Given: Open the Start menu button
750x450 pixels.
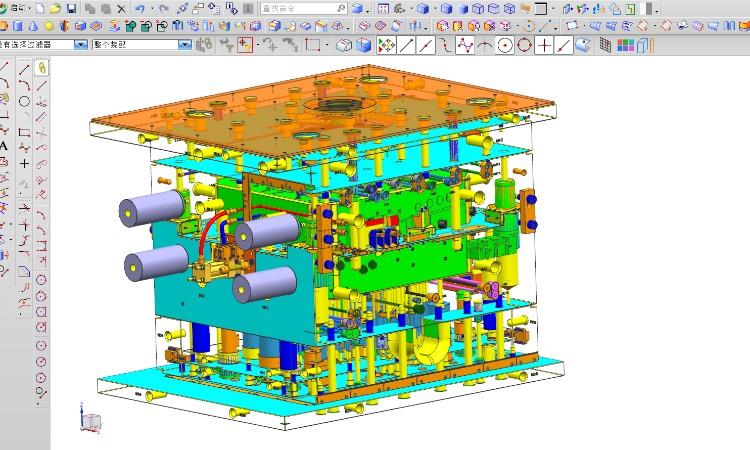Looking at the screenshot, I should [x=16, y=8].
